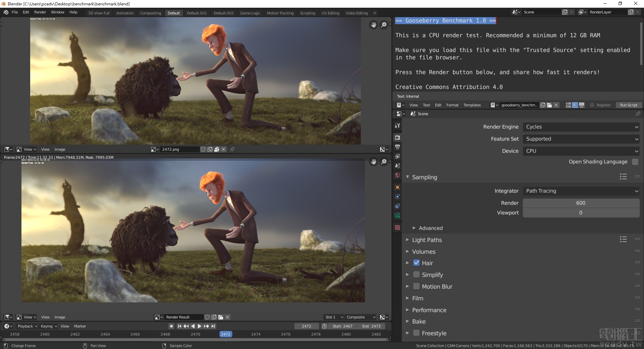Switch to the Scripting workspace tab

coord(307,13)
